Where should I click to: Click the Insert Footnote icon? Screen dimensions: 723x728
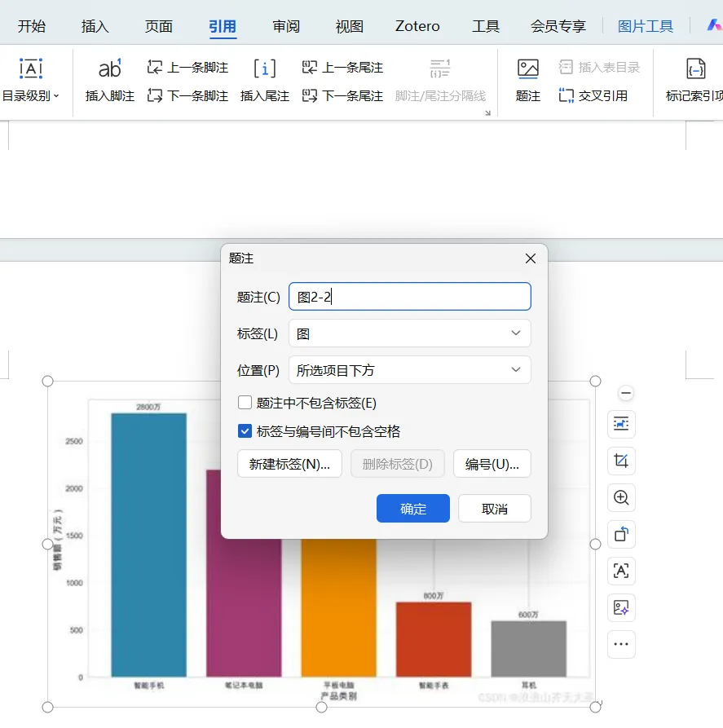[x=109, y=68]
